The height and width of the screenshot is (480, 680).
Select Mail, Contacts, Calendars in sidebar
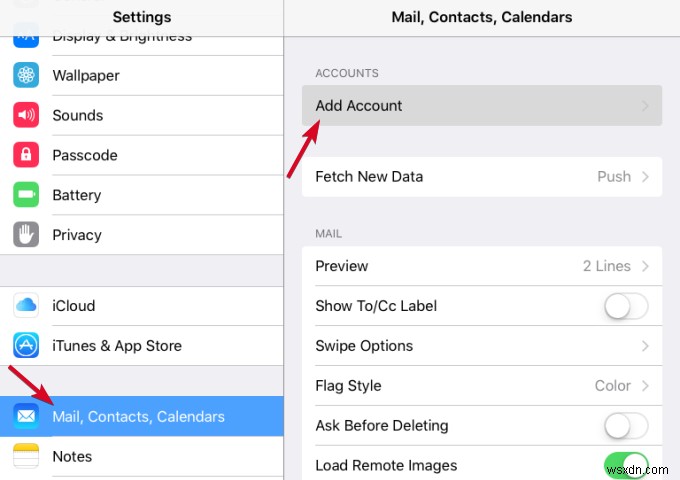[139, 416]
